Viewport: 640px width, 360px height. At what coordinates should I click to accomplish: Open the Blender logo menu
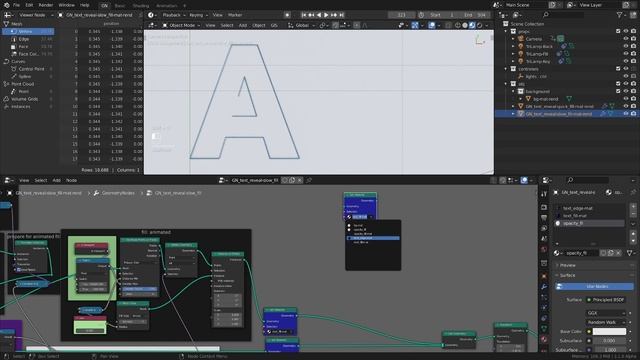(6, 5)
